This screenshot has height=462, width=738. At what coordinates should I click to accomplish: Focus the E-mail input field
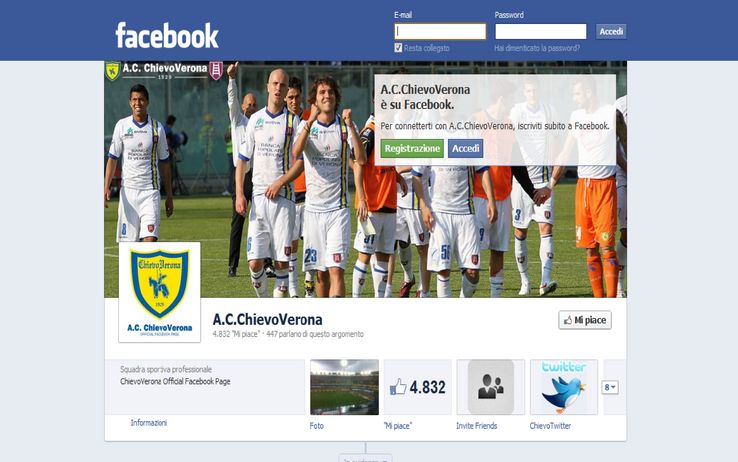point(440,32)
